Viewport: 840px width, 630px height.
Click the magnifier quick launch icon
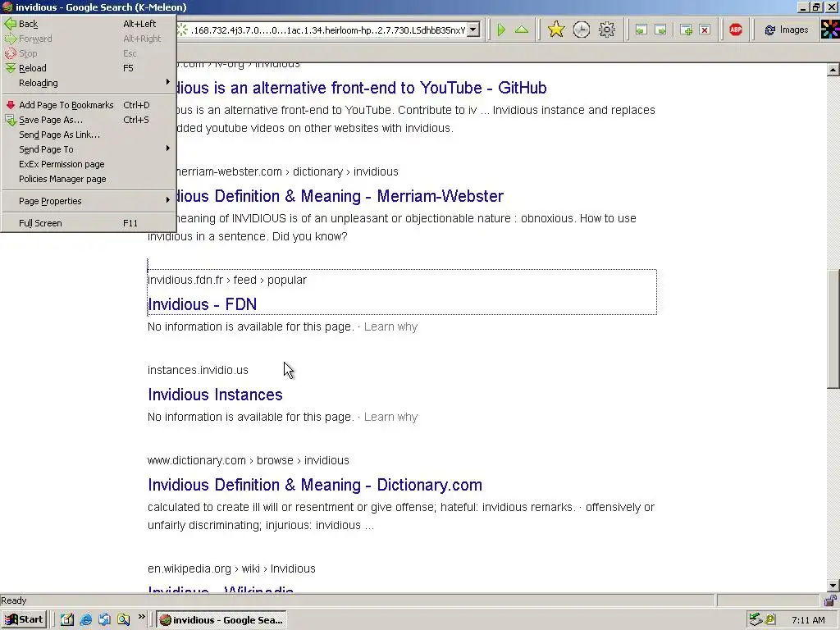tap(123, 620)
